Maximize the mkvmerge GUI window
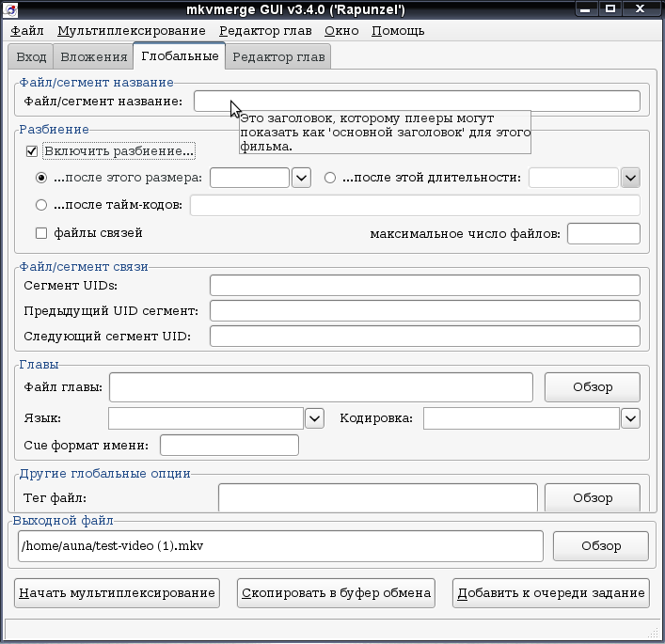 [610, 8]
